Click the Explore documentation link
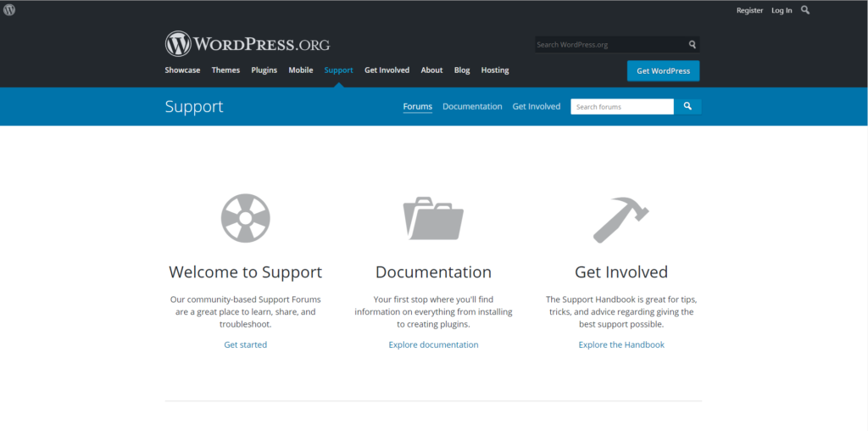The width and height of the screenshot is (868, 431). coord(433,344)
